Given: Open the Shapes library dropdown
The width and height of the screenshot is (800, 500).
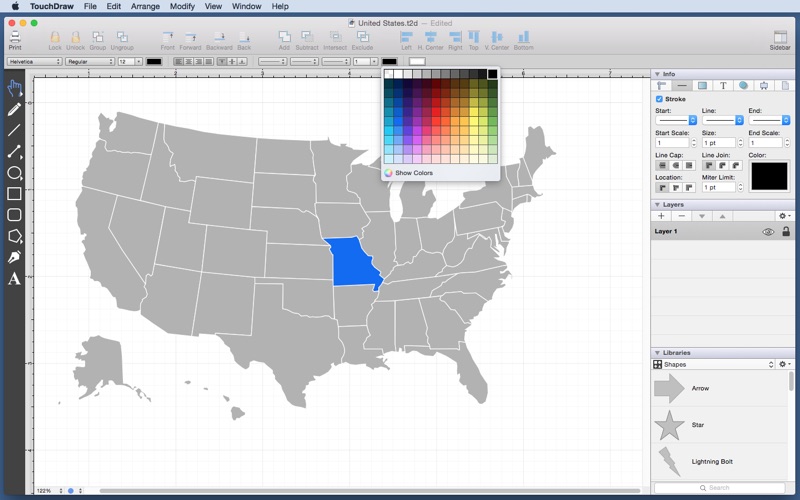Looking at the screenshot, I should point(714,364).
